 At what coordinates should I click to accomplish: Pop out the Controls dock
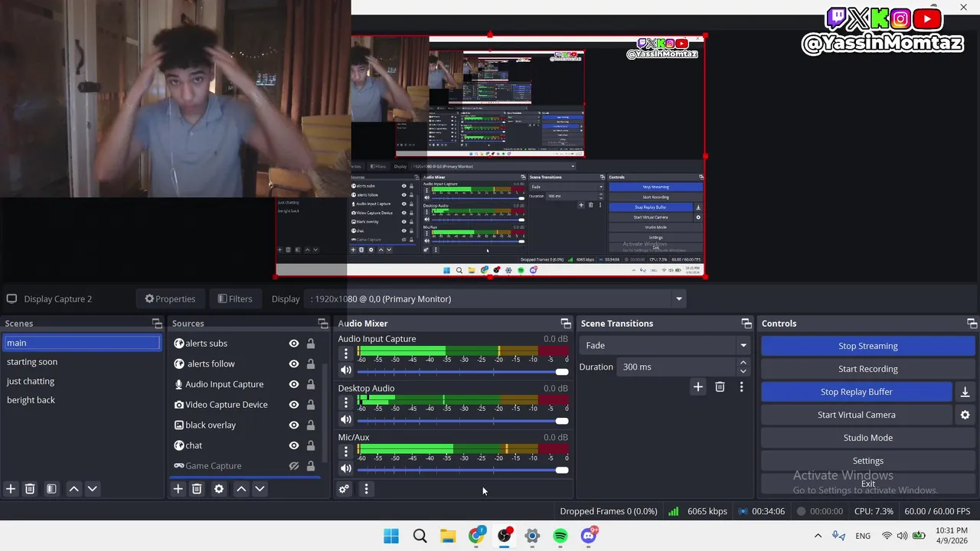point(972,324)
